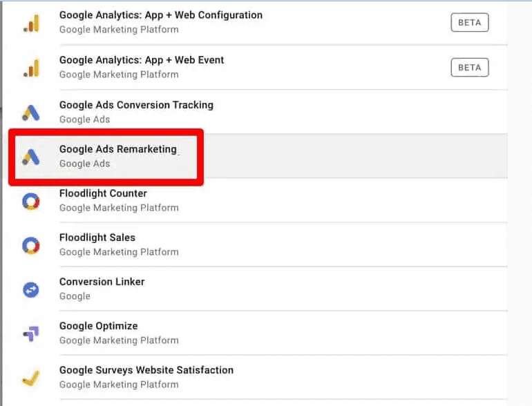Image resolution: width=532 pixels, height=406 pixels.
Task: Click the Floodlight Counter ring icon
Action: click(31, 200)
